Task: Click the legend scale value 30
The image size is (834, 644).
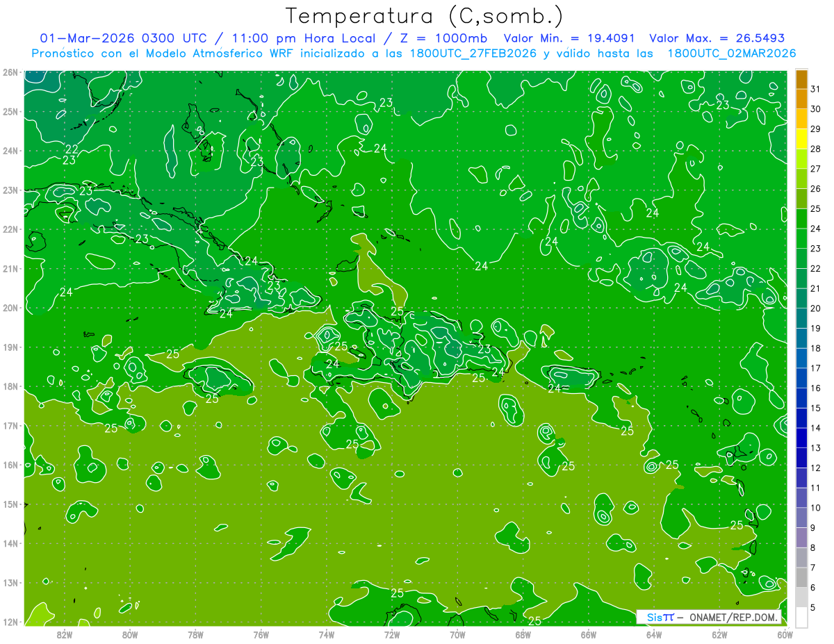Action: coord(815,109)
